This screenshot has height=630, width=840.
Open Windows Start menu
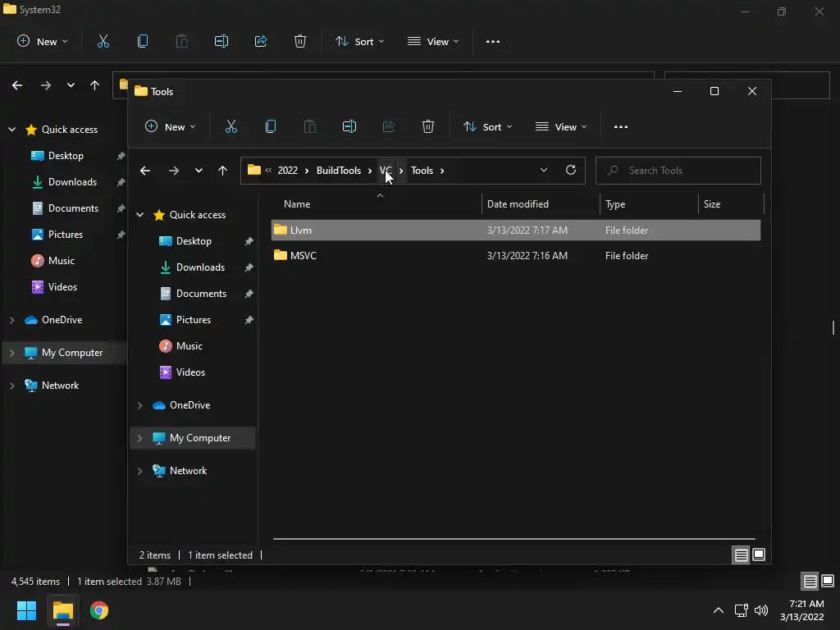(26, 610)
